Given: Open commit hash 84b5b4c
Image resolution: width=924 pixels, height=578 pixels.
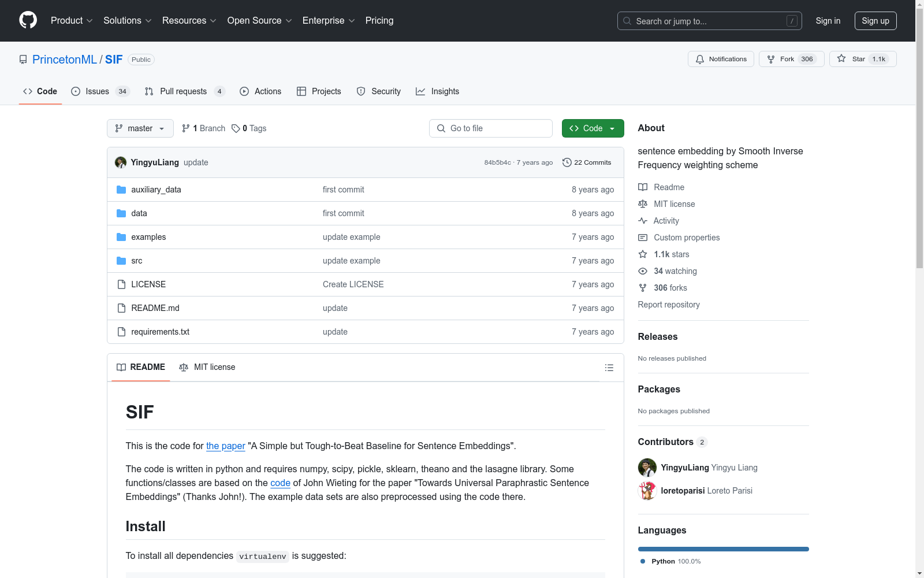Looking at the screenshot, I should click(x=497, y=162).
